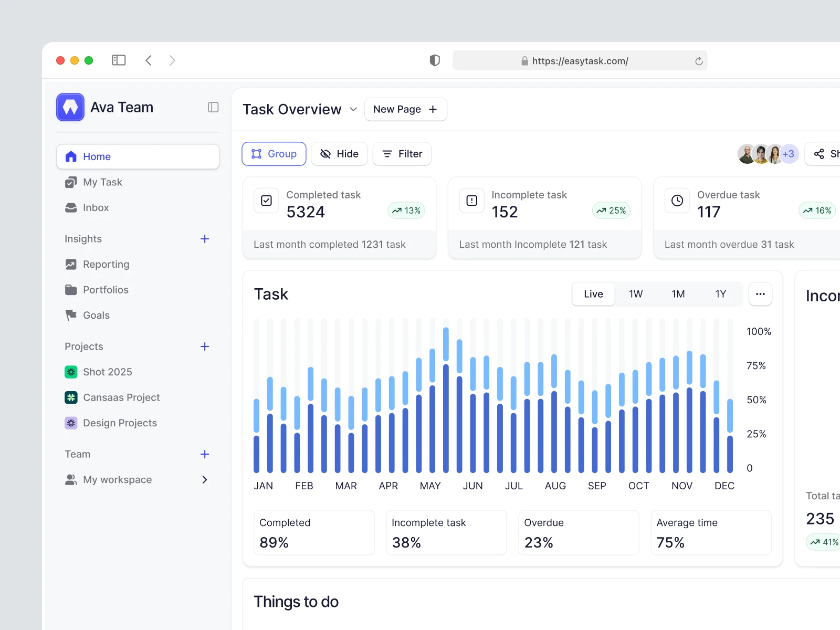Click the Last month Incomplete 121 task text

(533, 244)
